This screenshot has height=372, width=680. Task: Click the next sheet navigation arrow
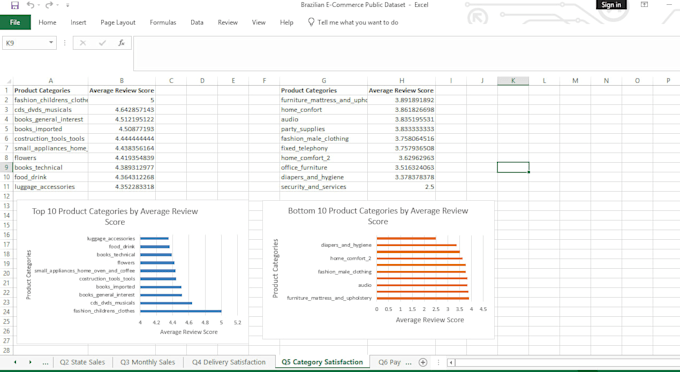[30, 362]
